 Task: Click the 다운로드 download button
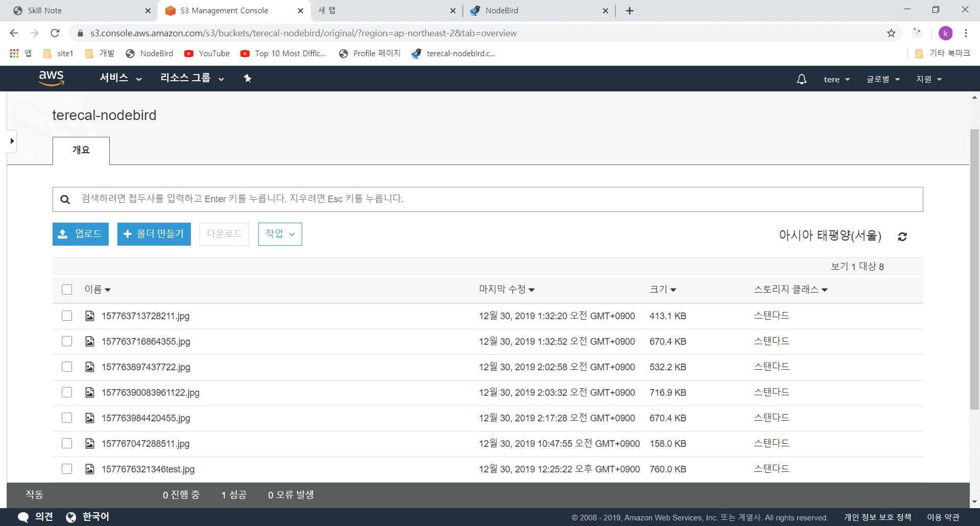[x=224, y=234]
